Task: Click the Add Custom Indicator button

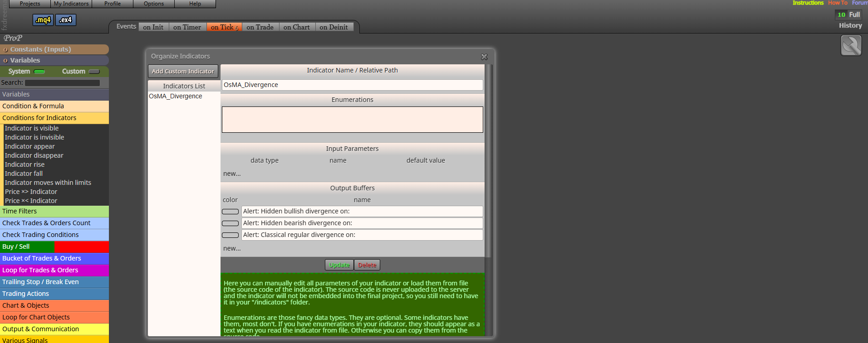Action: pyautogui.click(x=183, y=71)
